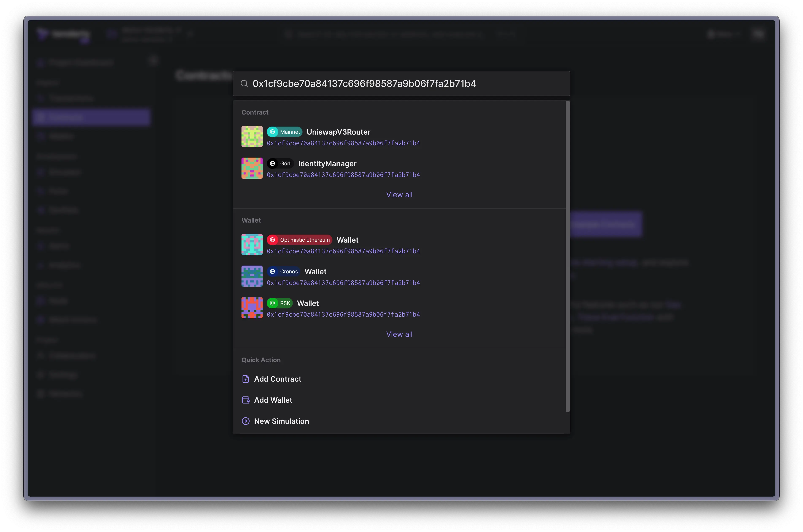Click the Quick Action section heading
The height and width of the screenshot is (532, 803).
click(x=261, y=360)
